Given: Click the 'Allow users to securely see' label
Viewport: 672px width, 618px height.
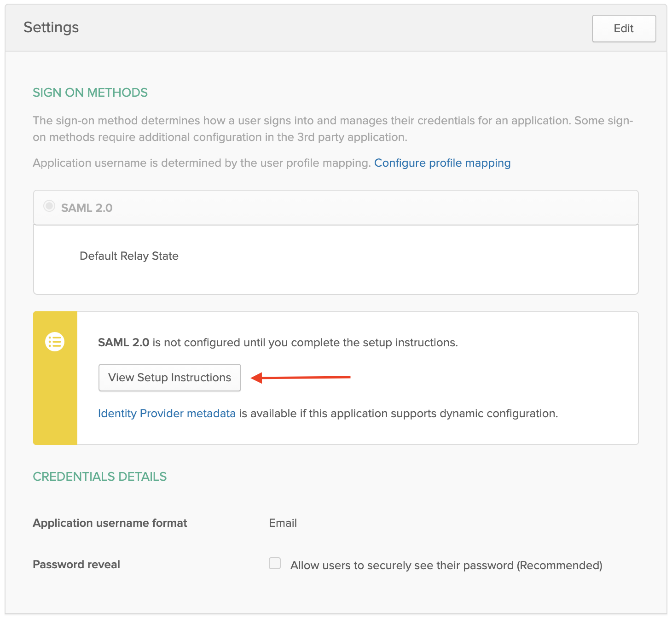Looking at the screenshot, I should pyautogui.click(x=446, y=566).
